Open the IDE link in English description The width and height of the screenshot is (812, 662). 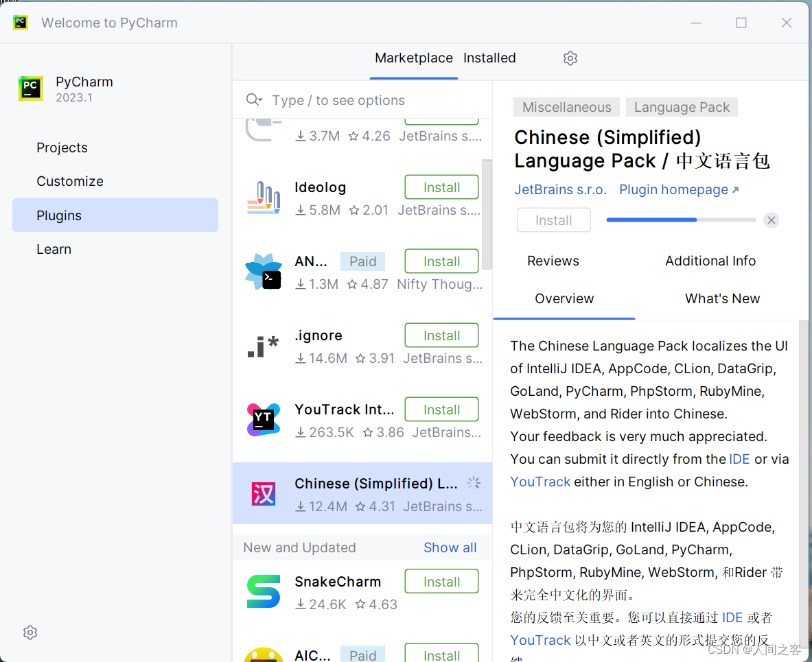(x=739, y=459)
